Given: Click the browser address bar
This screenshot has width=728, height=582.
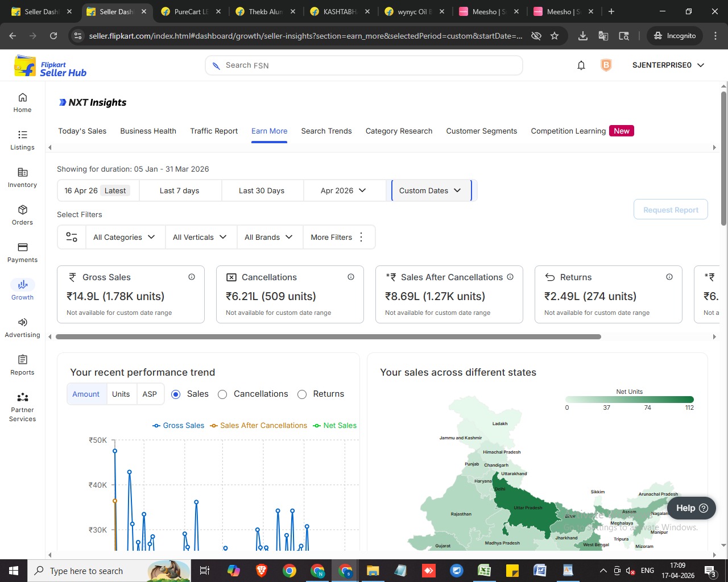Looking at the screenshot, I should [306, 36].
